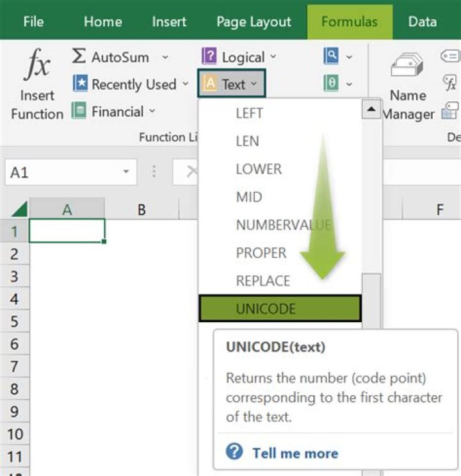Switch to the Data tab
This screenshot has width=461, height=476.
pos(423,22)
